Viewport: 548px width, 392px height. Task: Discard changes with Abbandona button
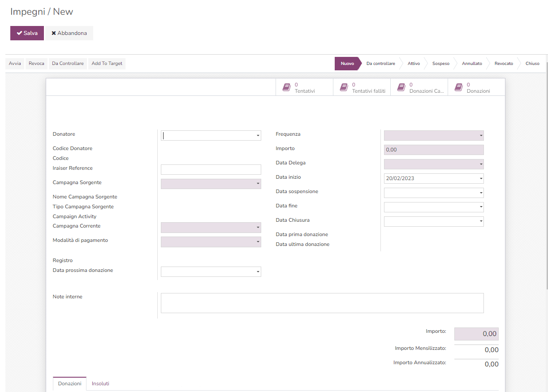click(x=69, y=33)
